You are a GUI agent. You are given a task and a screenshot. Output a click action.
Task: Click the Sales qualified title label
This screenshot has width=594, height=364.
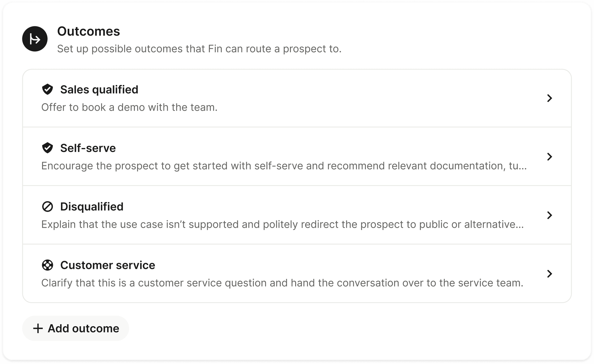coord(99,89)
